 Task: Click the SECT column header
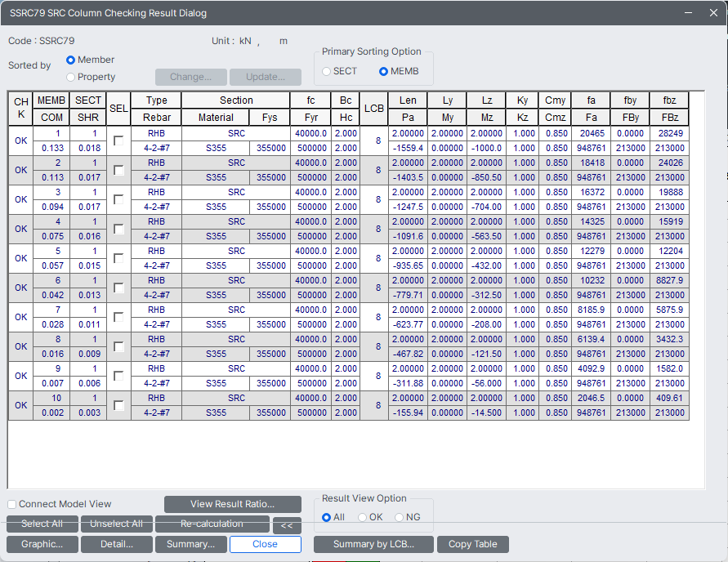tap(88, 100)
